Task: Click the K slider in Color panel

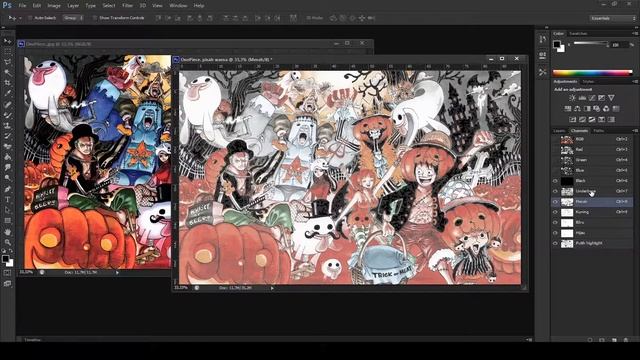Action: pos(591,44)
